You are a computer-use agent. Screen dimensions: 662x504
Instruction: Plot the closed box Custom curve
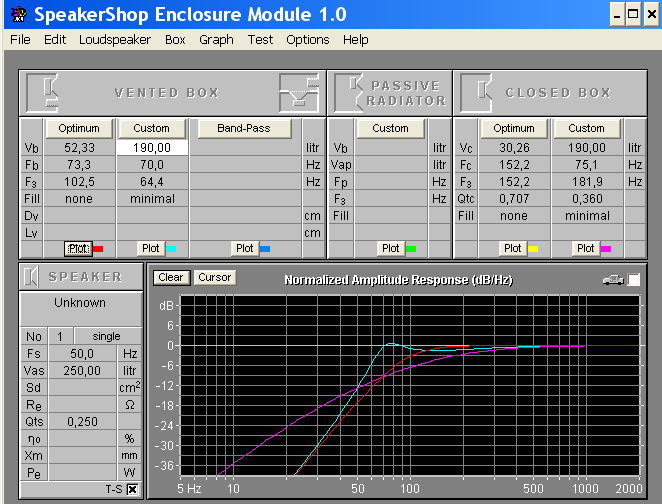[586, 248]
